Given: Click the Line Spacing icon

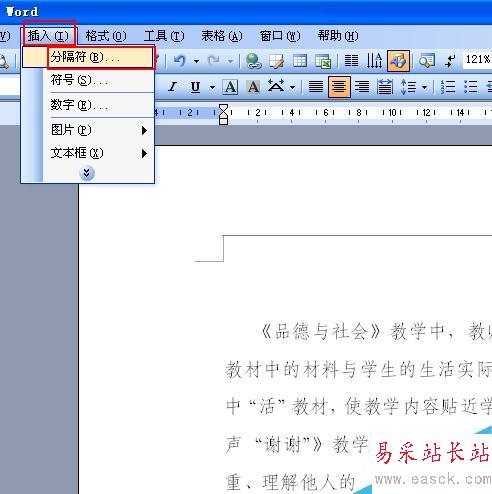Looking at the screenshot, I should pyautogui.click(x=408, y=87).
